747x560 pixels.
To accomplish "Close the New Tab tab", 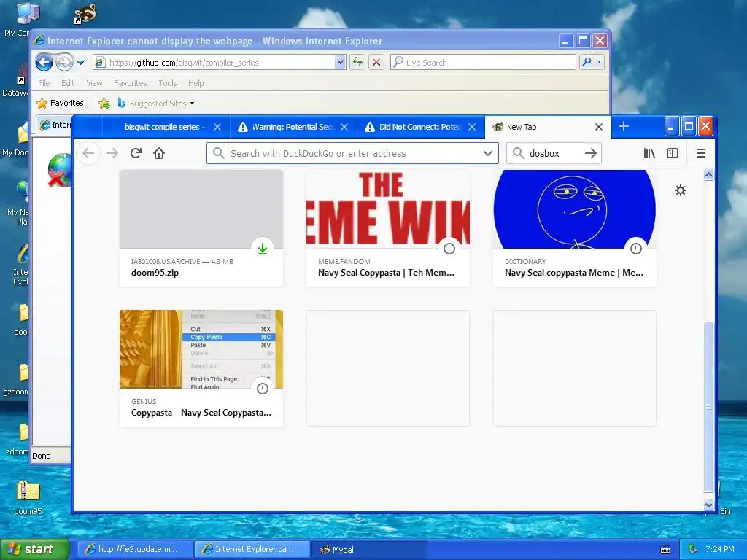I will pyautogui.click(x=599, y=127).
